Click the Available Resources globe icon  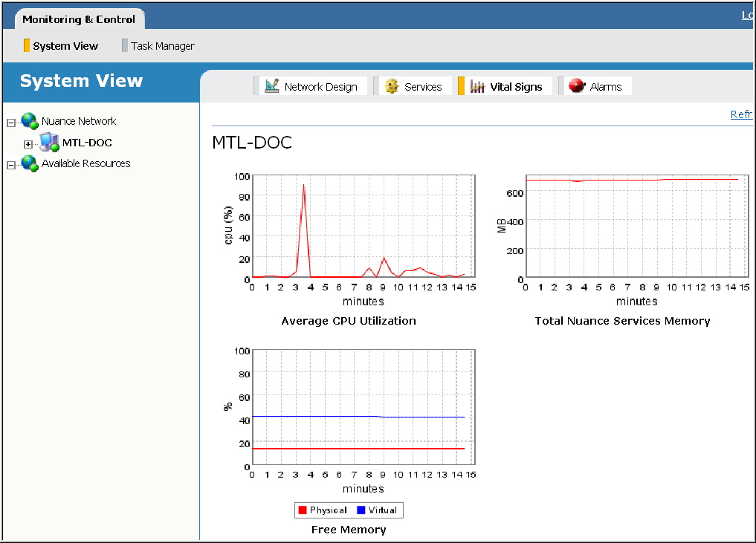click(x=30, y=163)
